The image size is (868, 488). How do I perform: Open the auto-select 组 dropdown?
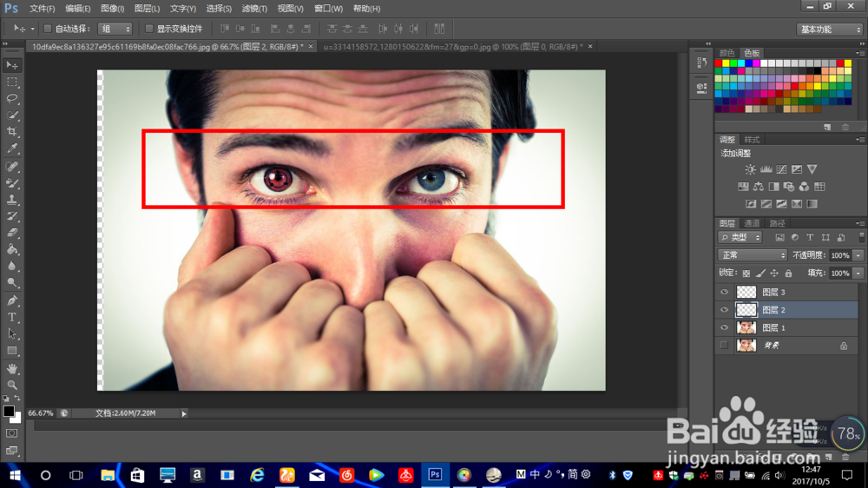click(115, 29)
